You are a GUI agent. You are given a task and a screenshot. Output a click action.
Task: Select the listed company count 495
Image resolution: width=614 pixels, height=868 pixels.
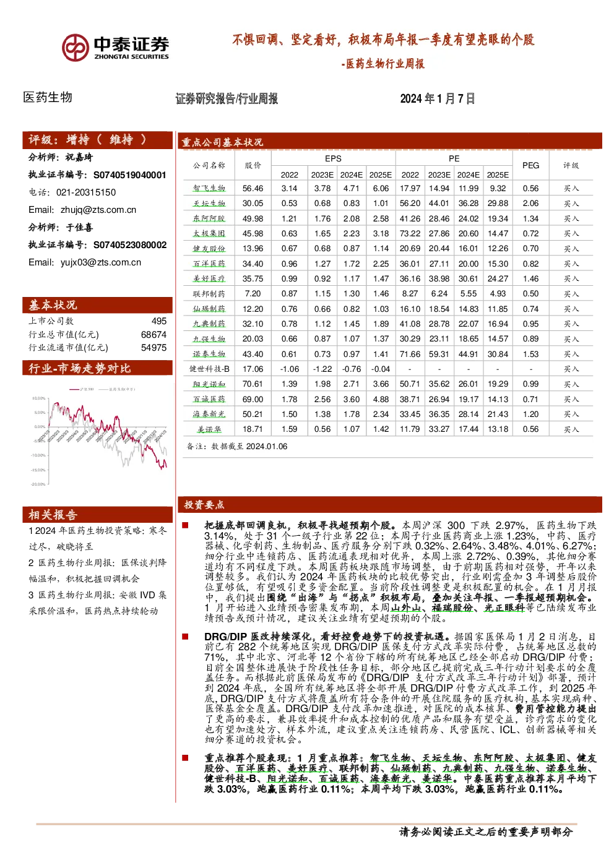pyautogui.click(x=159, y=321)
